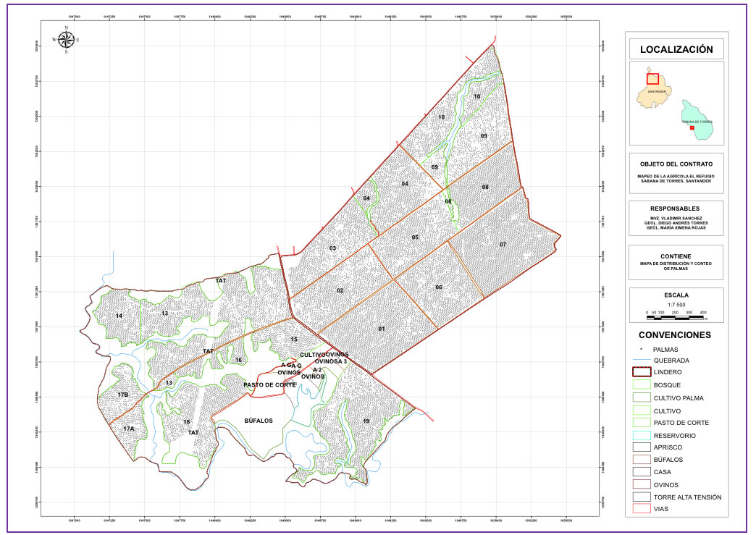
Task: Click plot label 01 on the map
Action: click(x=382, y=329)
